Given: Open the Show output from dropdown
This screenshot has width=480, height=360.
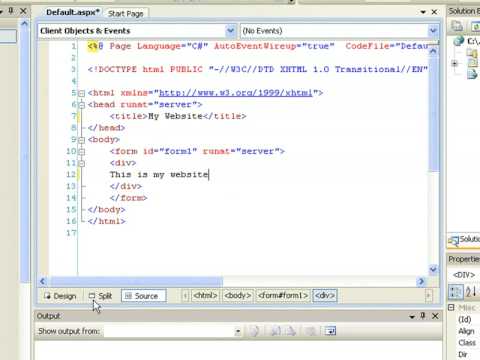Looking at the screenshot, I should click(x=238, y=331).
